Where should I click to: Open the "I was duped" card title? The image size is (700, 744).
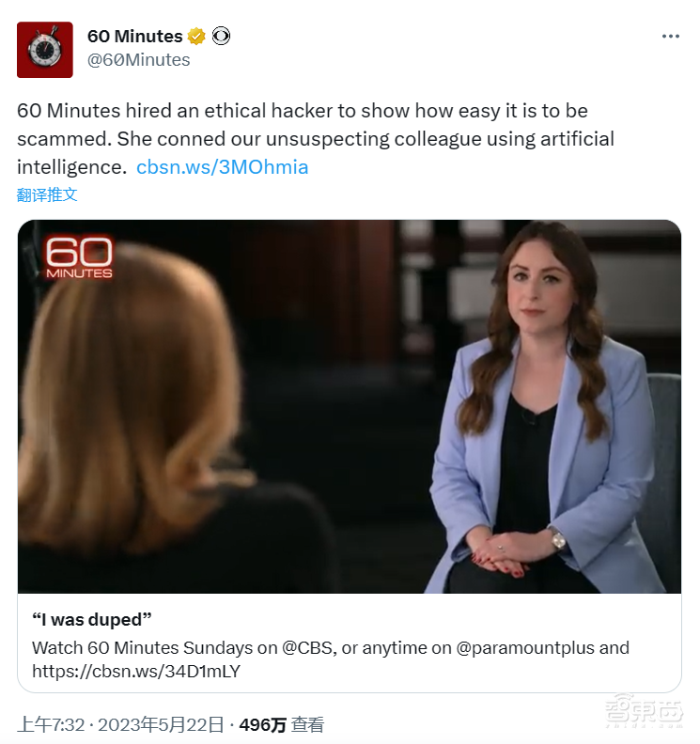pyautogui.click(x=91, y=619)
